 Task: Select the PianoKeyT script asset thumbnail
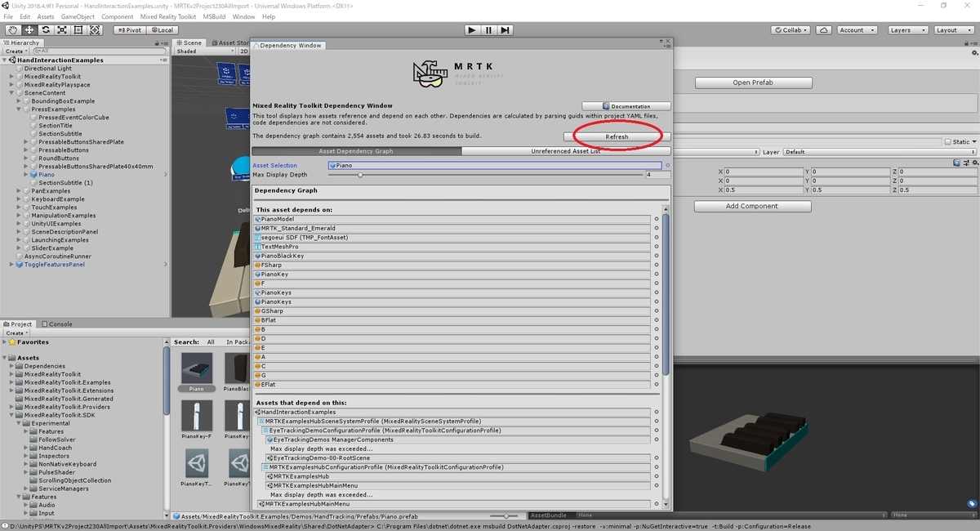[x=197, y=464]
